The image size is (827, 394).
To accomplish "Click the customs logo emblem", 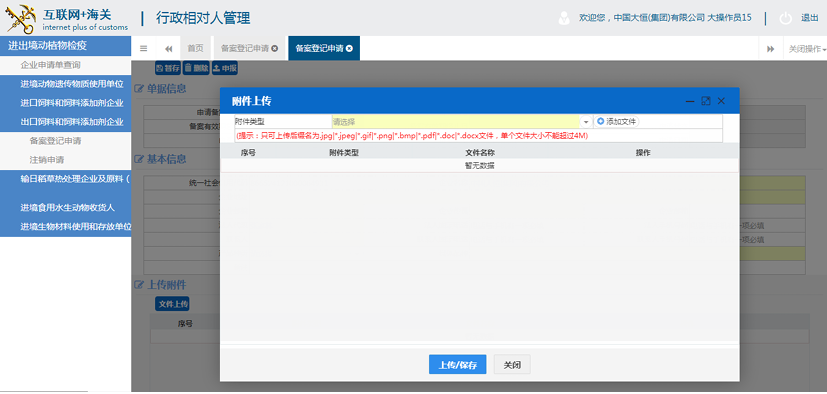I will tap(21, 19).
